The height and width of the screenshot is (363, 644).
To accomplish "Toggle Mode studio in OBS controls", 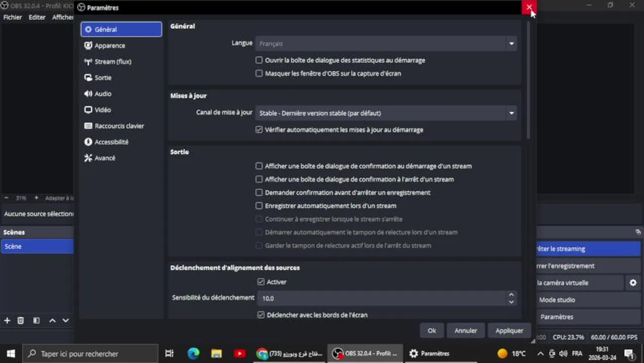I will [x=588, y=300].
